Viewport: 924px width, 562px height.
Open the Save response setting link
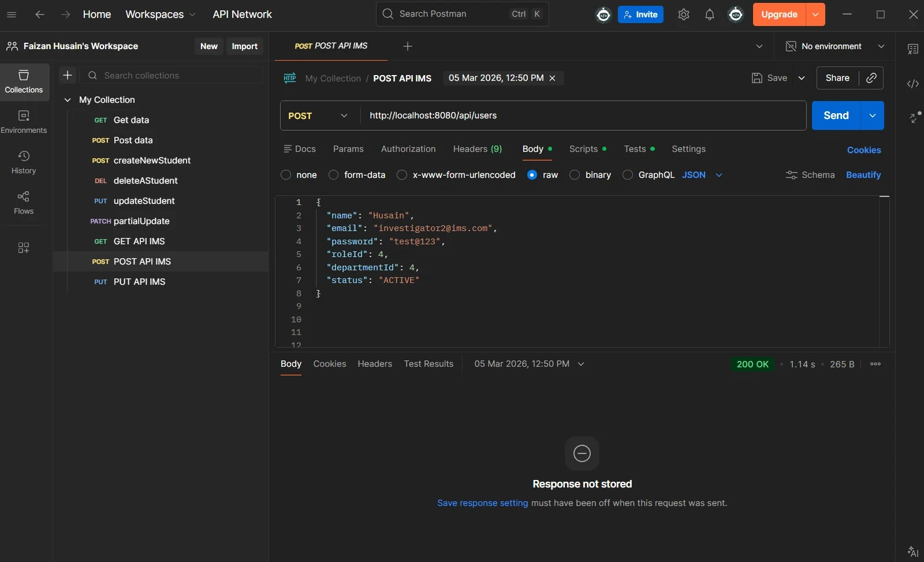(482, 503)
